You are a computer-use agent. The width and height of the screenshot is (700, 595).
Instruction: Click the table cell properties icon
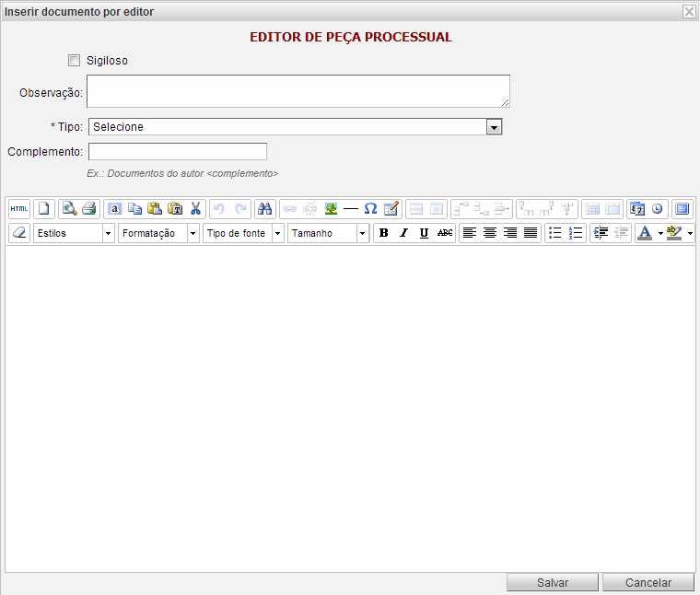click(437, 208)
